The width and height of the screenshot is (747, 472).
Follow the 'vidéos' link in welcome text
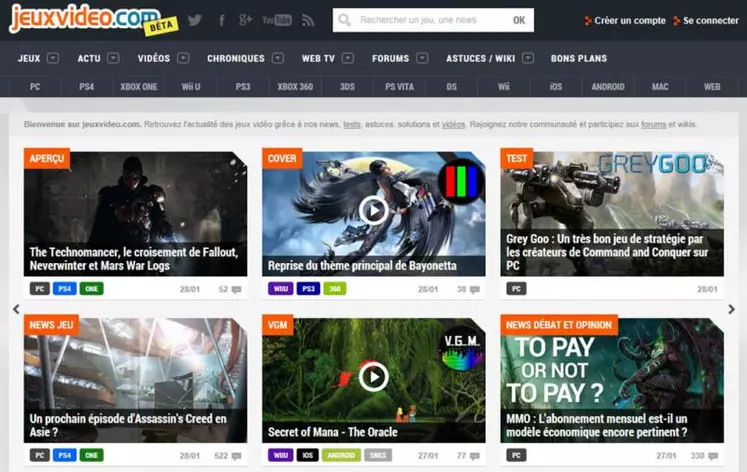(x=453, y=124)
